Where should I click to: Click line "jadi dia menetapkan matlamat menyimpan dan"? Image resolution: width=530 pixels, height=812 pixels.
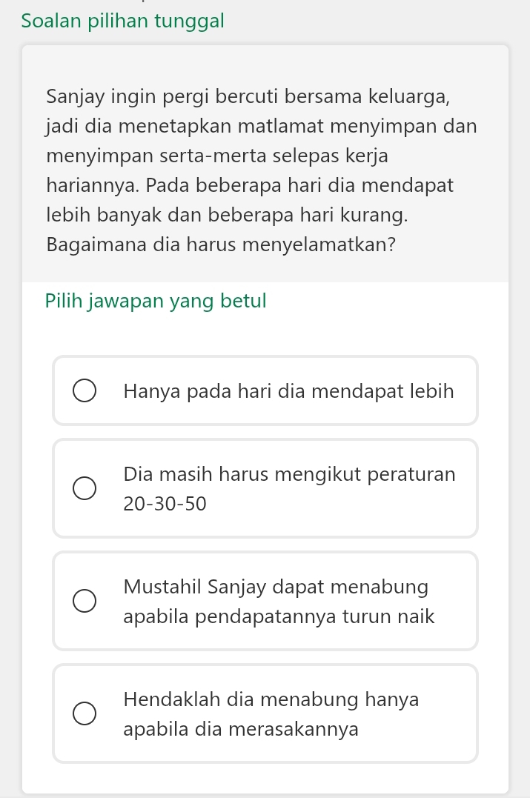(261, 126)
